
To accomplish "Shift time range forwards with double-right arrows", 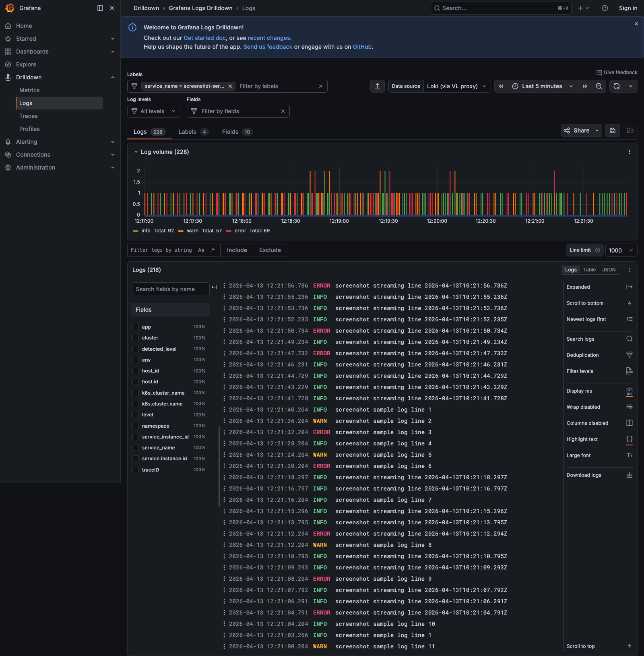I will pos(585,86).
